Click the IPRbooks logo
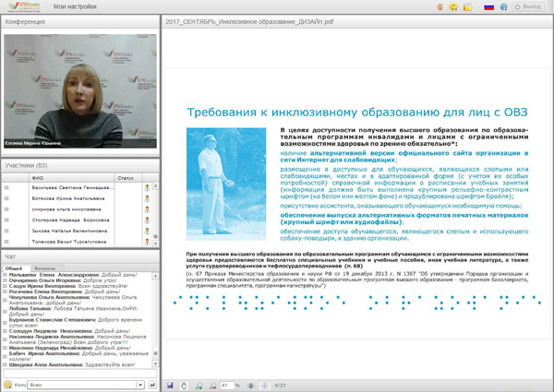This screenshot has height=392, width=554. (24, 6)
